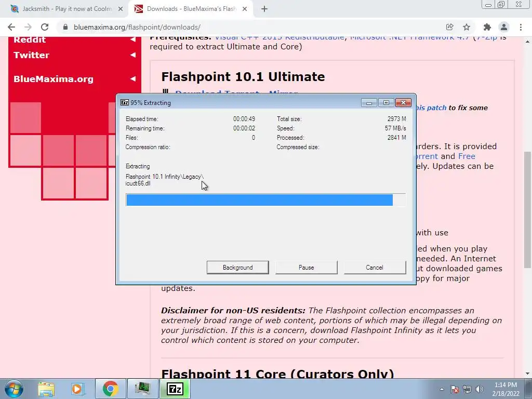
Task: Open the Chrome three-dot menu
Action: point(521,27)
